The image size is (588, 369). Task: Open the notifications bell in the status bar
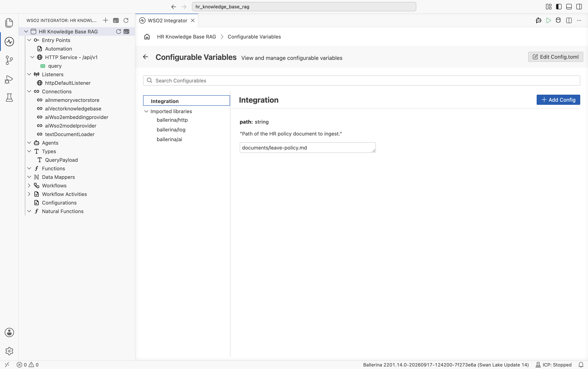pos(581,365)
